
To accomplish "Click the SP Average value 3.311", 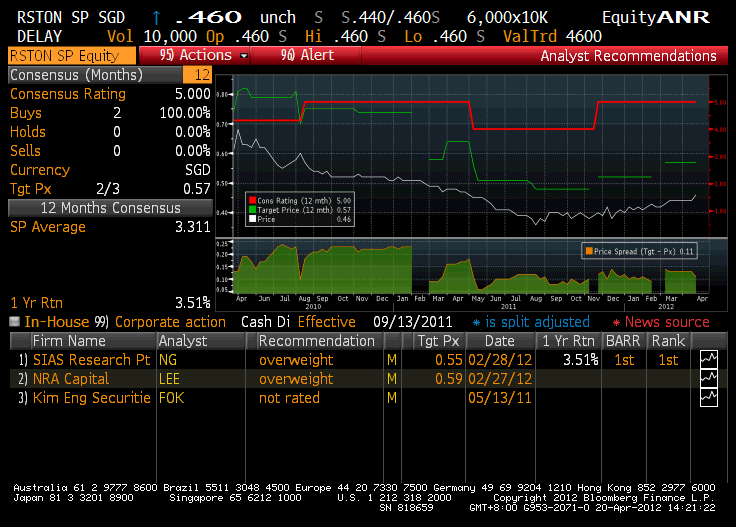I will click(x=192, y=227).
